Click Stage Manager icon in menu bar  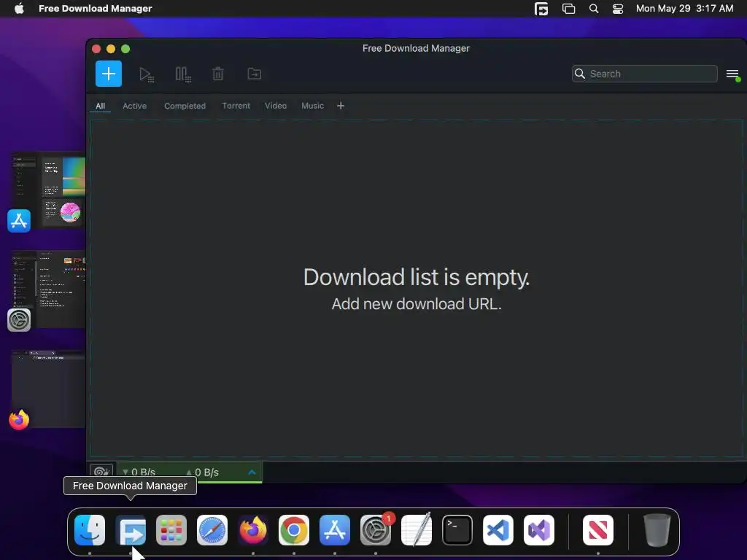click(x=568, y=9)
